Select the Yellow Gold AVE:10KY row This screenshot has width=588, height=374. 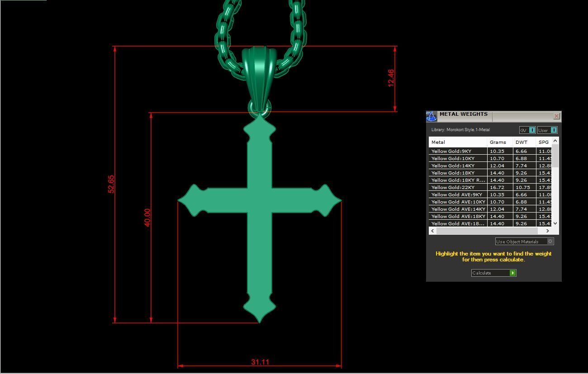click(490, 202)
